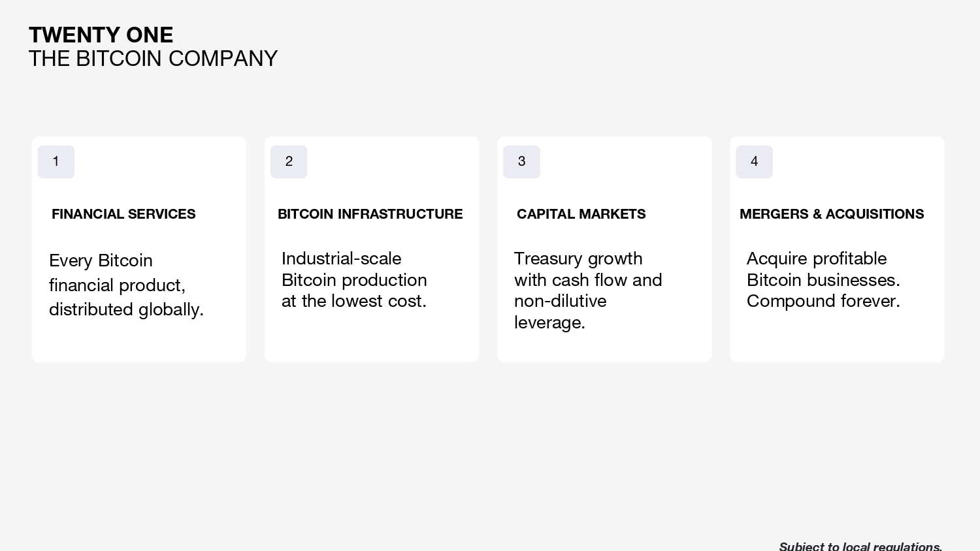The height and width of the screenshot is (551, 980).
Task: Click the 'non-dilutive leverage.' text
Action: click(561, 311)
